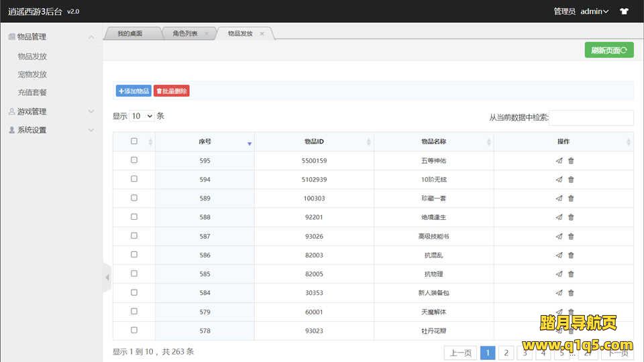This screenshot has height=362, width=644.
Task: Click the send icon for row 588
Action: pyautogui.click(x=559, y=217)
